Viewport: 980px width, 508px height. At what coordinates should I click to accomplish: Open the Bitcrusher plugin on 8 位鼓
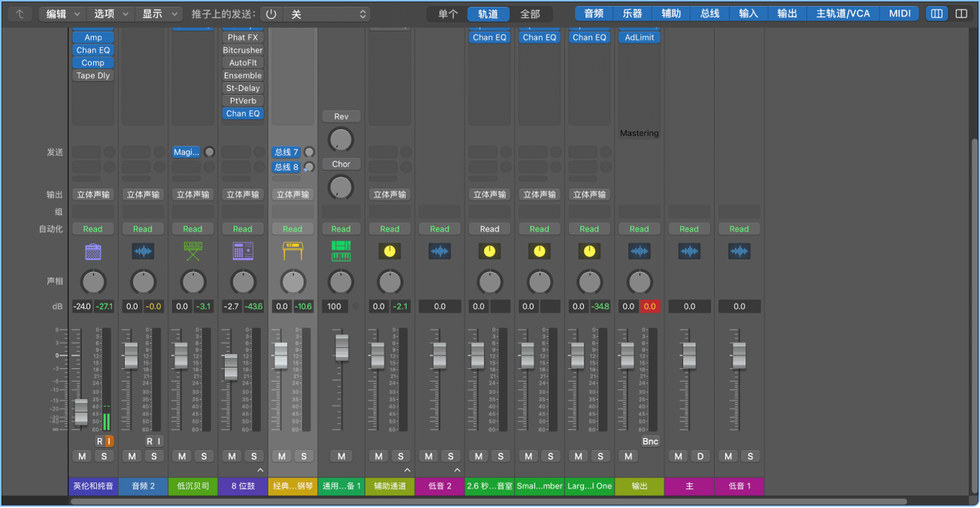click(243, 50)
